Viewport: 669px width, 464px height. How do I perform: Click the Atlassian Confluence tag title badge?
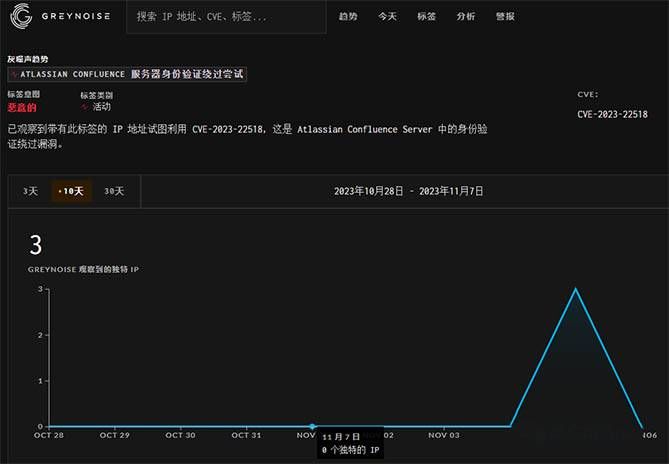pyautogui.click(x=127, y=74)
